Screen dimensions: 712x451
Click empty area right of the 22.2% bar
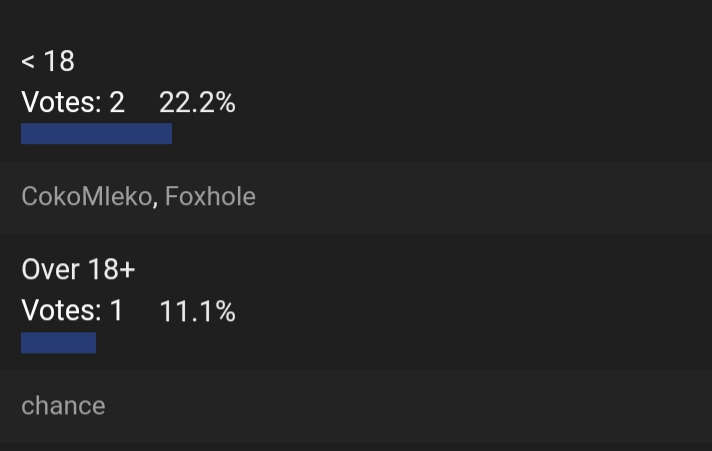click(x=440, y=134)
